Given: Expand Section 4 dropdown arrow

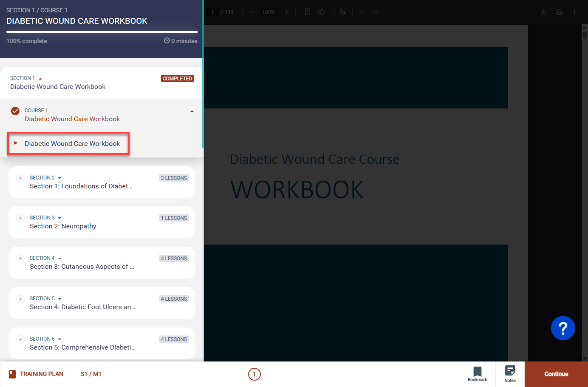Looking at the screenshot, I should 60,259.
